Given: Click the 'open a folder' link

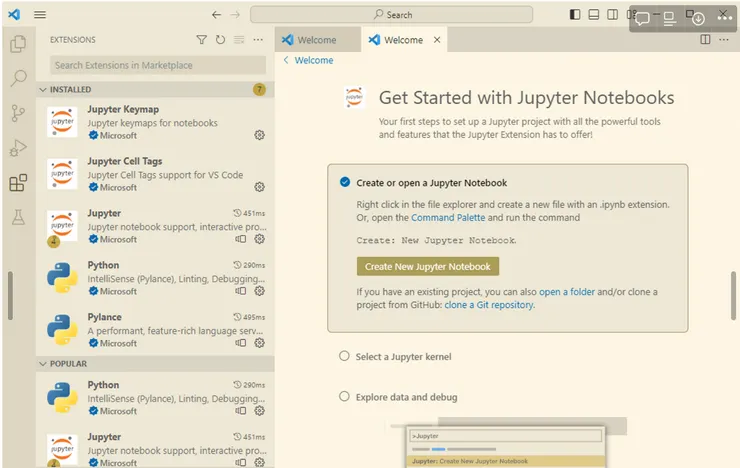Looking at the screenshot, I should 567,292.
